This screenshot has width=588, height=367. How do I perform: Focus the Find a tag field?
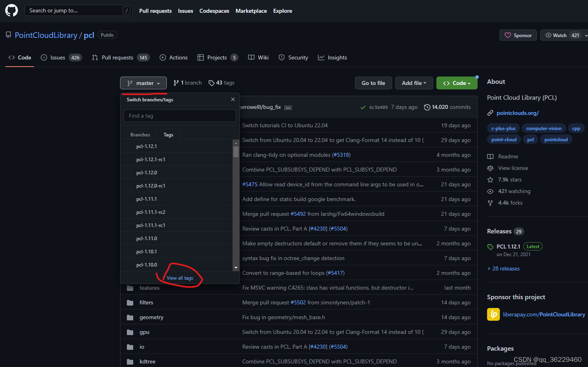pyautogui.click(x=180, y=116)
